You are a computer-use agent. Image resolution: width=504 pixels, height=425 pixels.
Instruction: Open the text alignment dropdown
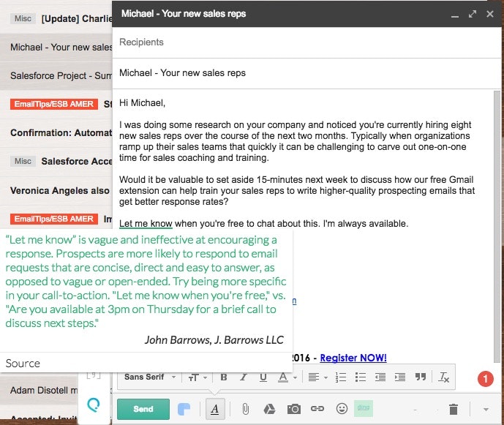coord(317,377)
